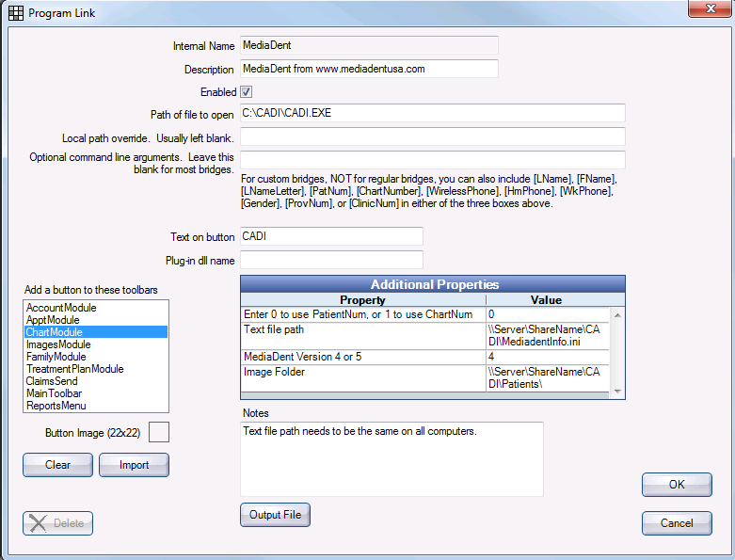Click the Program Link window grid icon

point(15,13)
